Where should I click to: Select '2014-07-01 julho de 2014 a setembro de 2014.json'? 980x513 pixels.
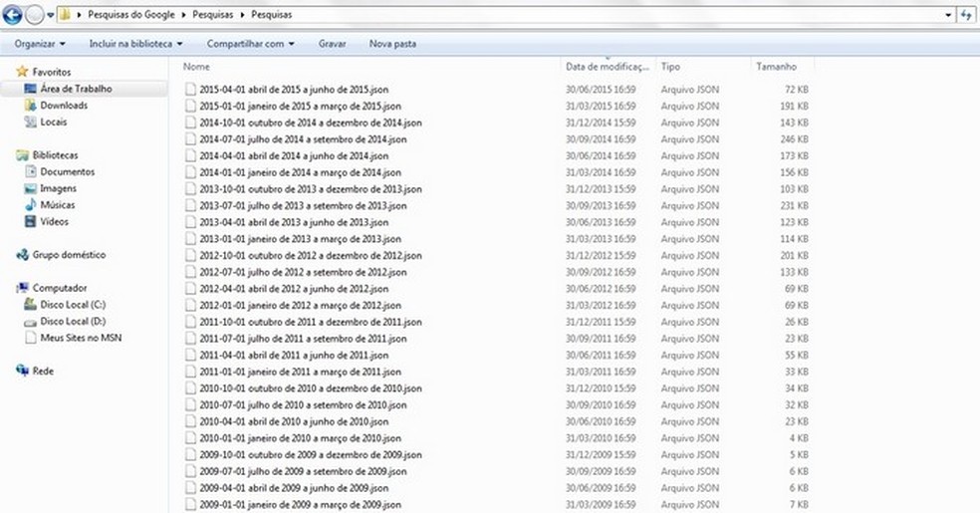point(303,139)
